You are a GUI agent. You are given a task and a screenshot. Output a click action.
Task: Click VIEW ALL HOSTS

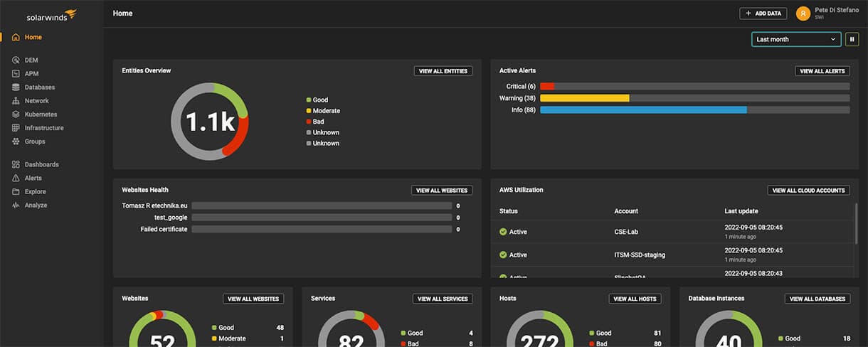635,299
